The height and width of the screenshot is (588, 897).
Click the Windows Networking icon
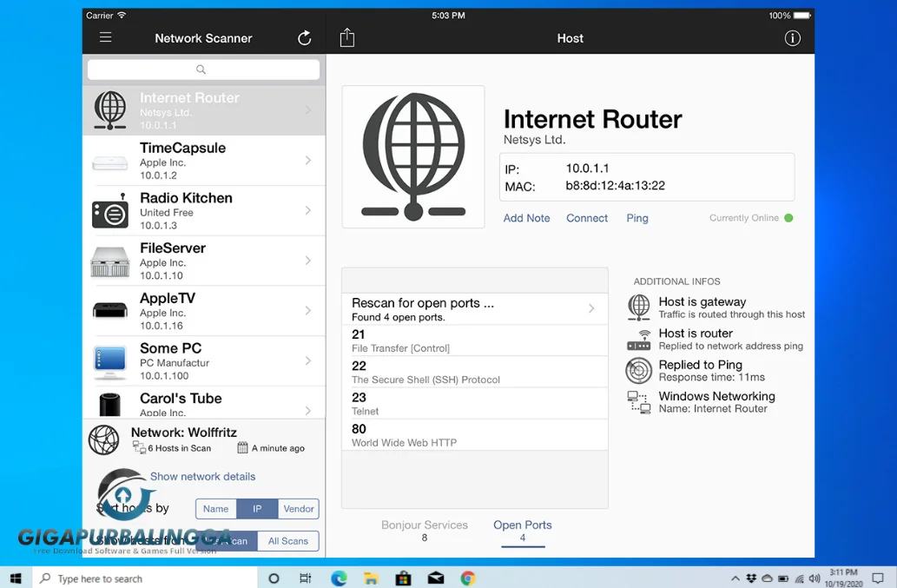pyautogui.click(x=639, y=402)
